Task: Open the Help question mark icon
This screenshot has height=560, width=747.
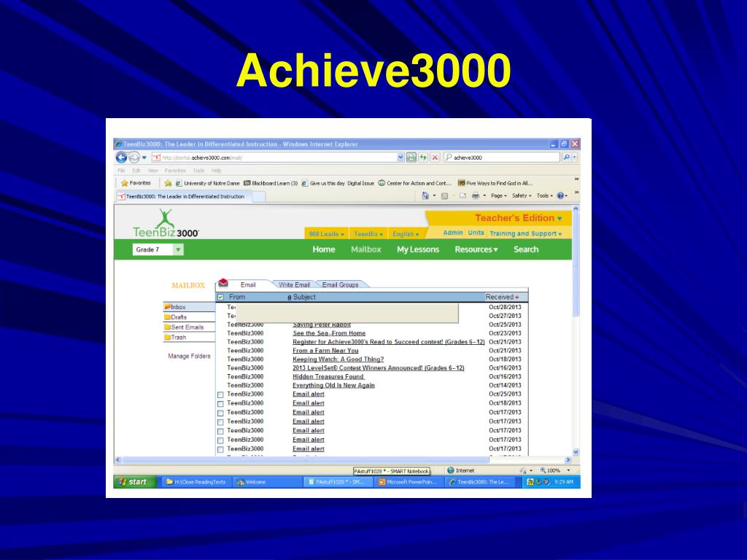Action: 560,195
